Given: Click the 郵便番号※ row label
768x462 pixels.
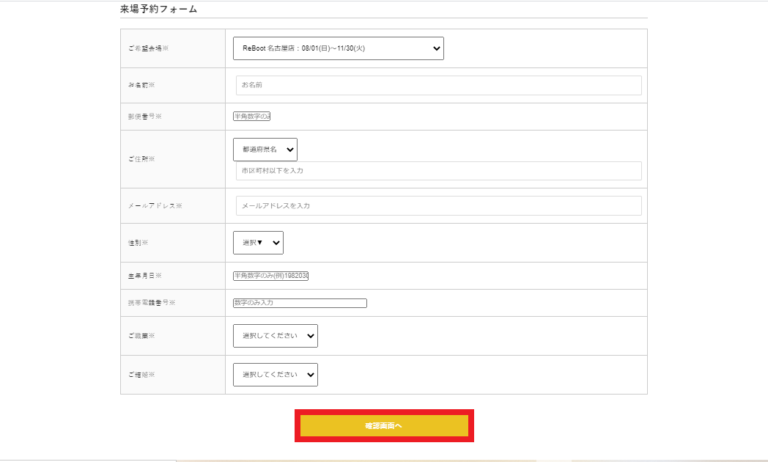Looking at the screenshot, I should coord(144,116).
